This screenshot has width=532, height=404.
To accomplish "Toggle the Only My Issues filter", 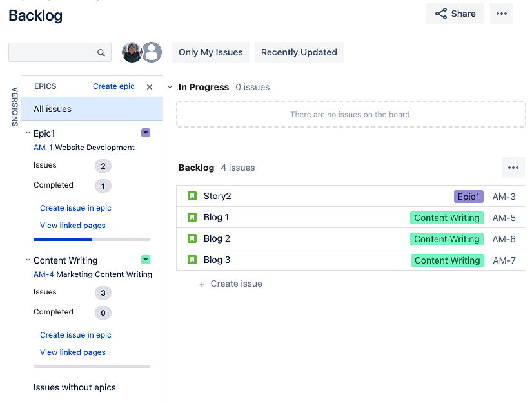I will pos(211,52).
